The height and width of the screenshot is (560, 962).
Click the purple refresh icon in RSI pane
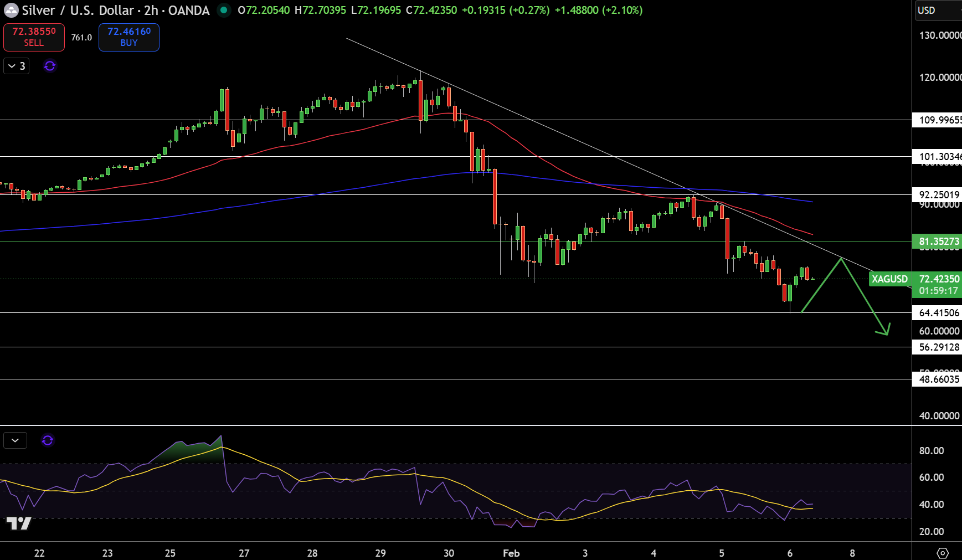tap(48, 440)
